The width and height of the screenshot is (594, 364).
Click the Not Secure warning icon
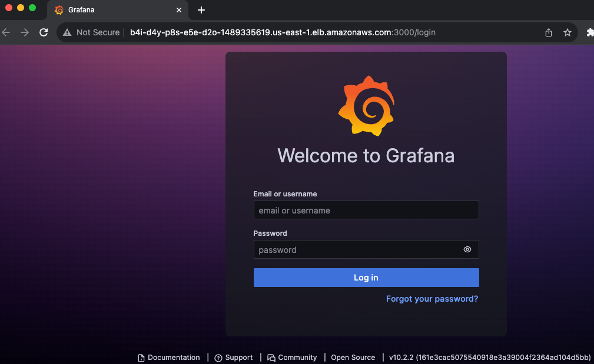click(67, 32)
